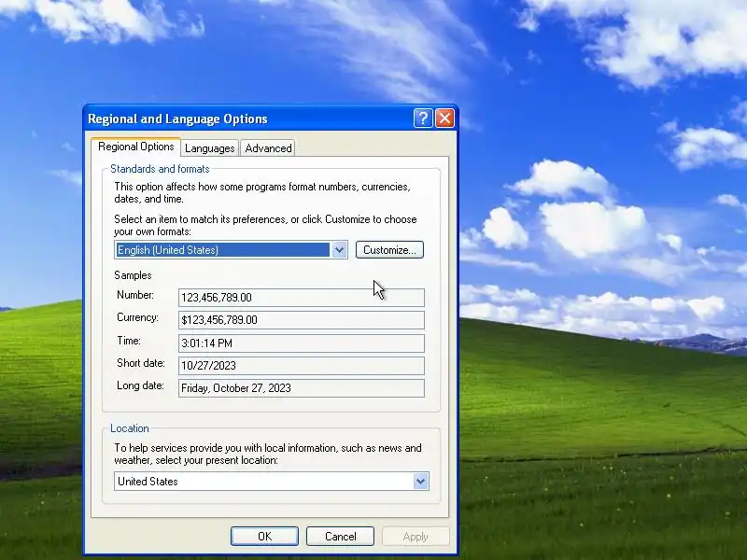Open the Advanced tab

[x=268, y=148]
